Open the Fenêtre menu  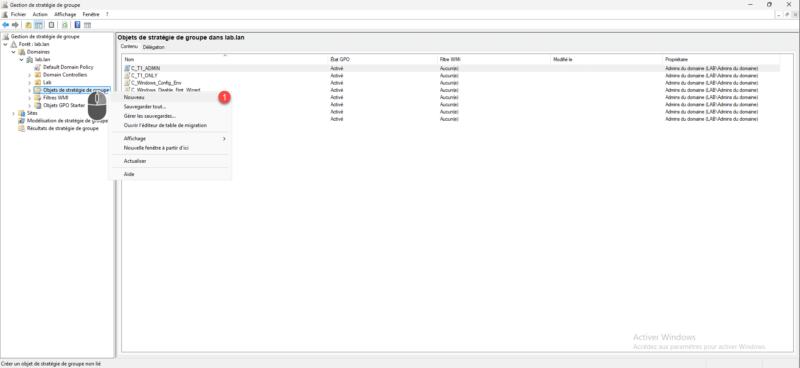click(91, 14)
